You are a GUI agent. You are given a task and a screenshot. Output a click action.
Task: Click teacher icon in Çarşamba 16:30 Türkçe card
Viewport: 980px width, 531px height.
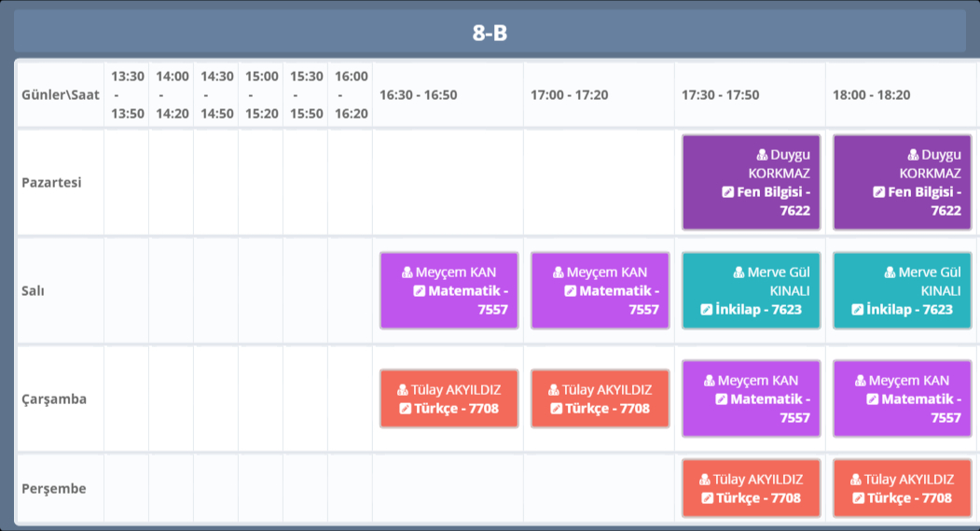(403, 390)
